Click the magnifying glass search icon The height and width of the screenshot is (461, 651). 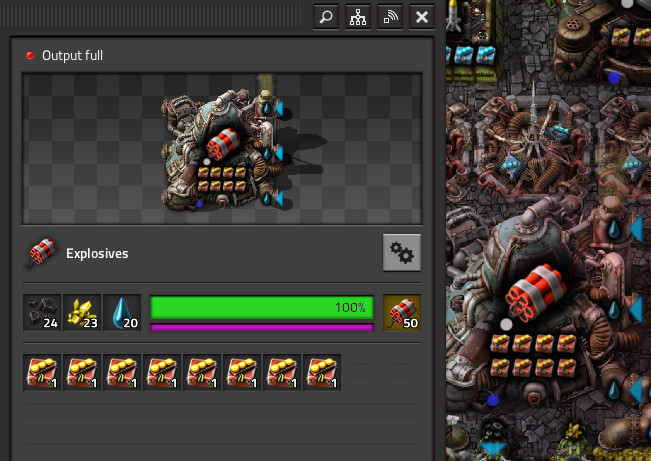[326, 17]
